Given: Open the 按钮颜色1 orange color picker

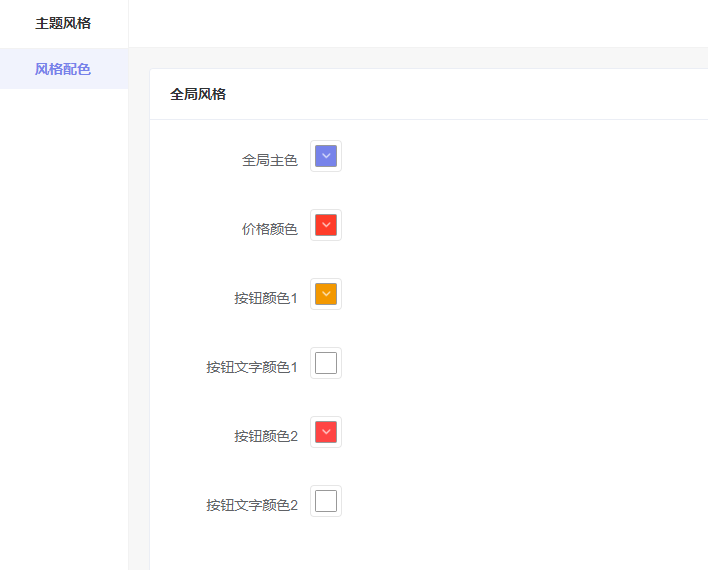Looking at the screenshot, I should 326,294.
